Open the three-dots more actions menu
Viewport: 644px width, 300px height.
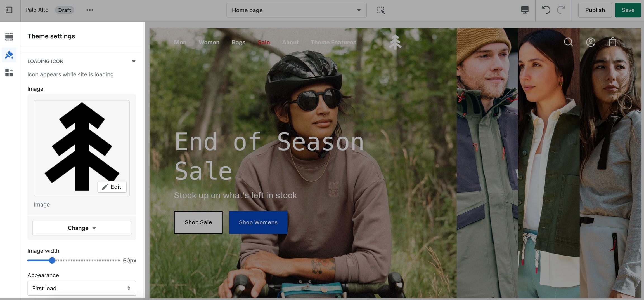click(x=89, y=10)
